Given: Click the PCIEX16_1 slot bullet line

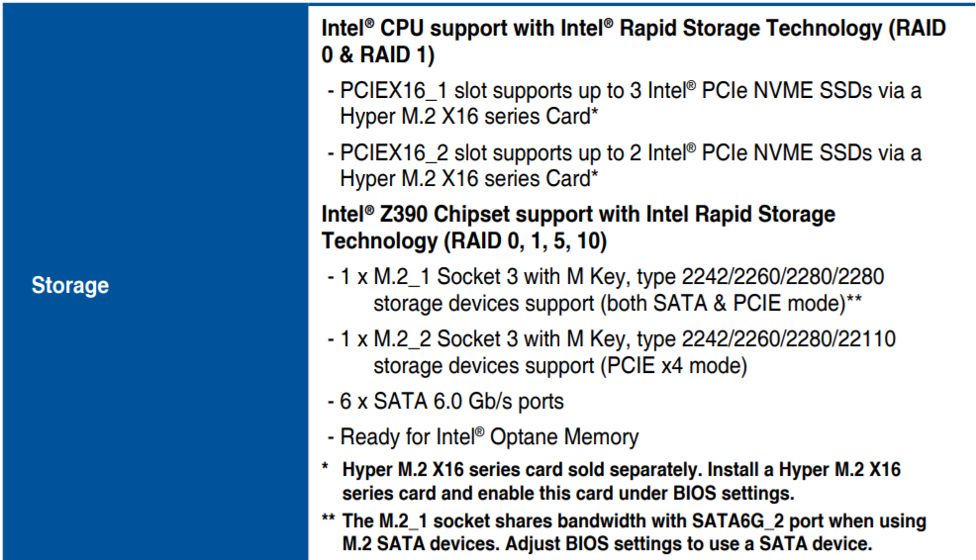Looking at the screenshot, I should (x=625, y=103).
